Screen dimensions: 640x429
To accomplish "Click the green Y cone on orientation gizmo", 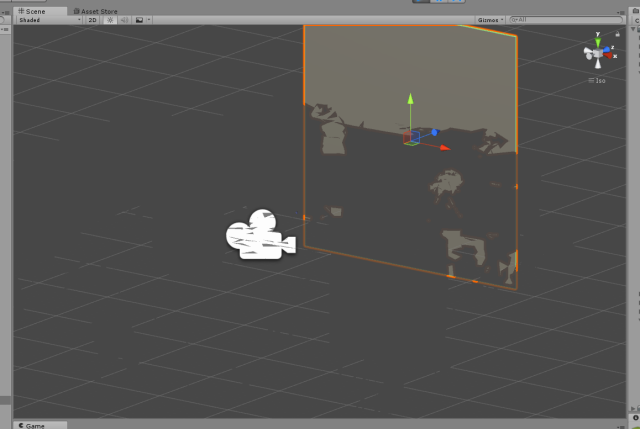I will pos(598,41).
